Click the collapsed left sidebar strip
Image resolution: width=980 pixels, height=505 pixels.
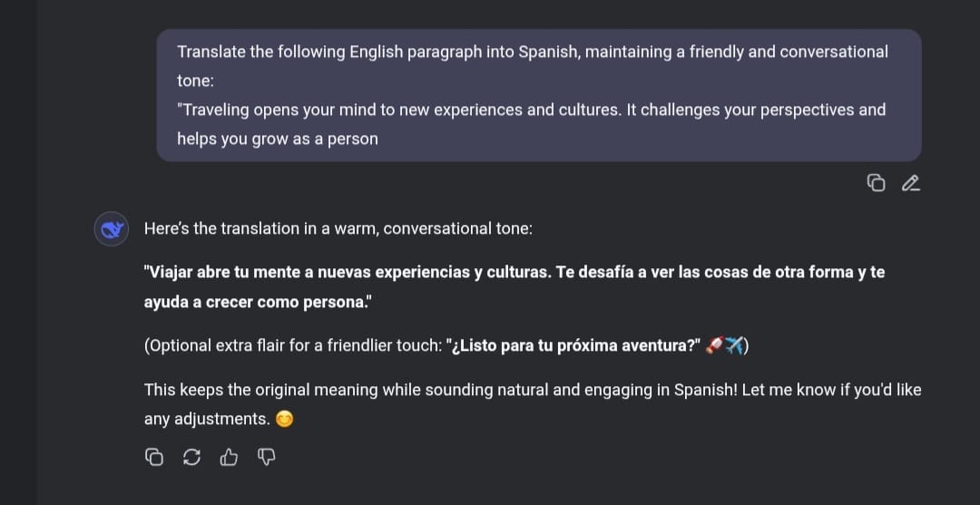click(x=18, y=252)
